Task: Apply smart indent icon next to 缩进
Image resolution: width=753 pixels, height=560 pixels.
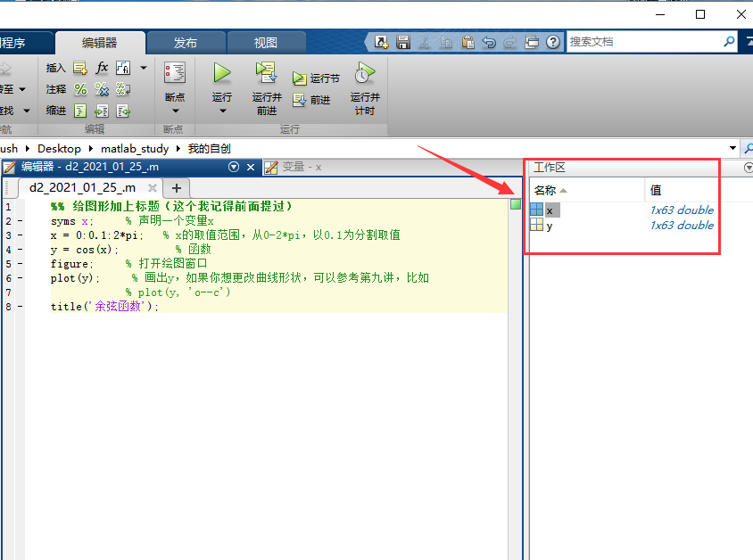Action: pos(80,111)
